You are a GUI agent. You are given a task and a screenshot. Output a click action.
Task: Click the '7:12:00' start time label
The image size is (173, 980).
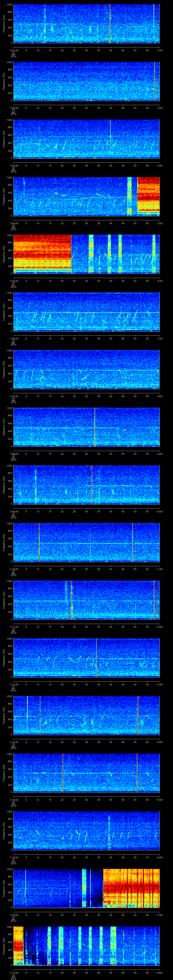tap(14, 684)
